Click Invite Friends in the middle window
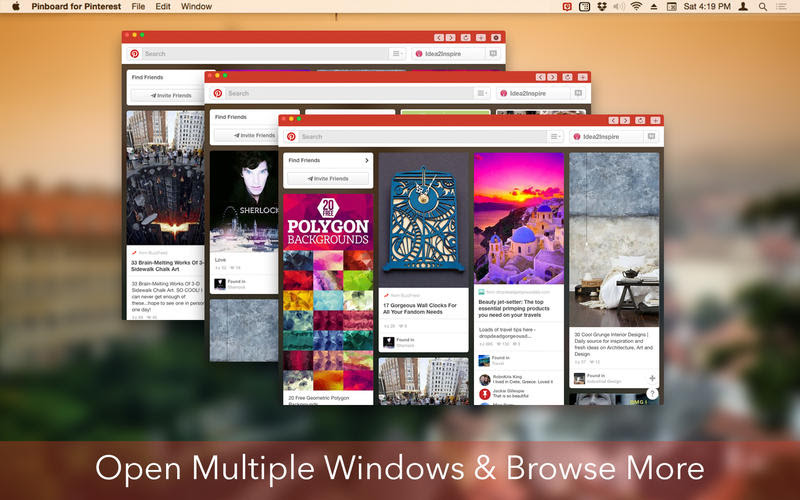 [247, 135]
